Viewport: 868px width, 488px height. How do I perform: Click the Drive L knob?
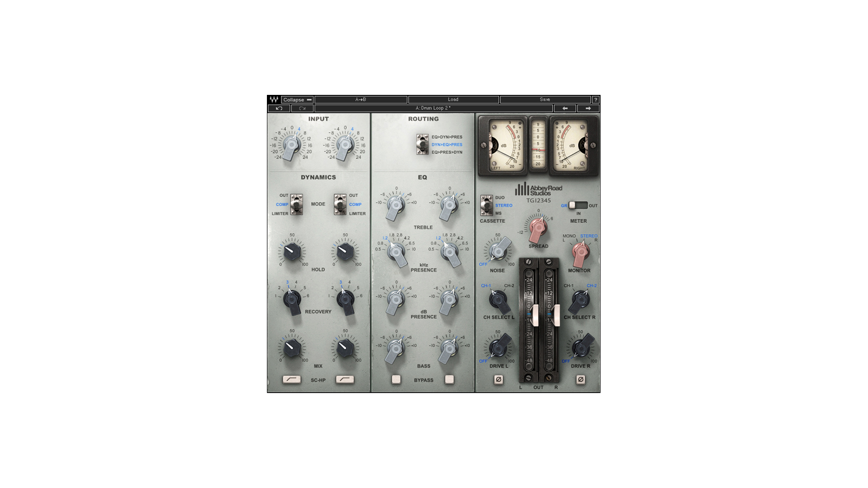(x=499, y=348)
